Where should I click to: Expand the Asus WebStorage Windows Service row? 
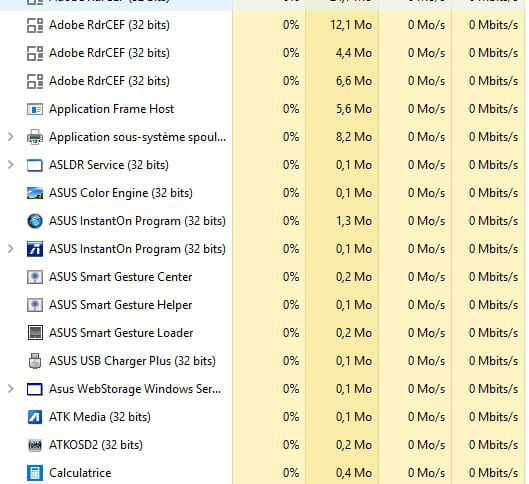[10, 389]
